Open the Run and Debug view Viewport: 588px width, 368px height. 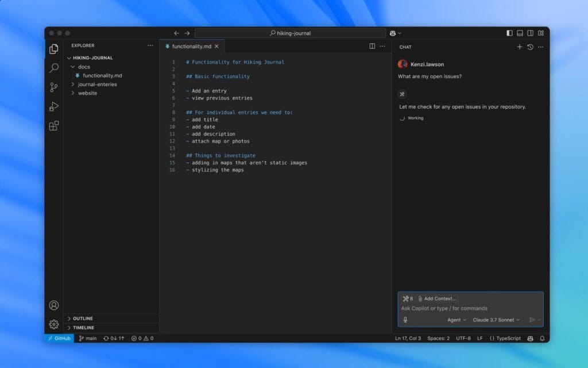(53, 106)
